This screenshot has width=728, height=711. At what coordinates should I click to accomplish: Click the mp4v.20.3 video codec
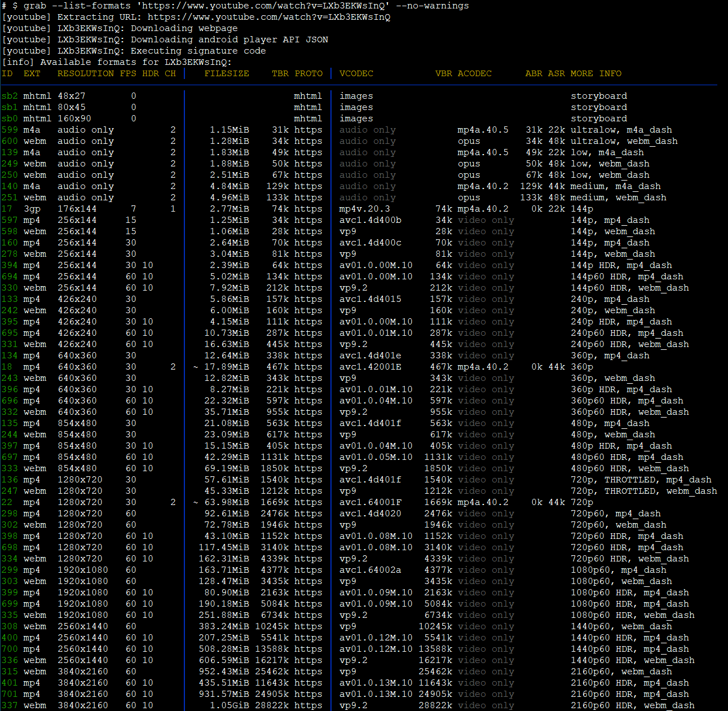[365, 209]
